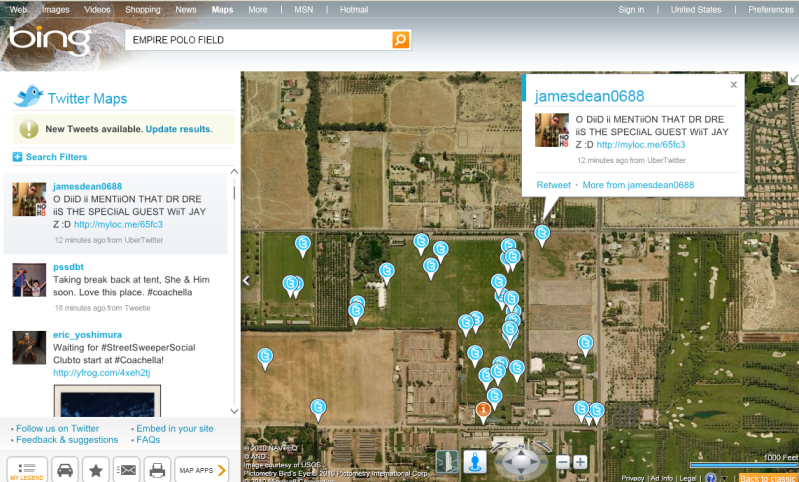Image resolution: width=799 pixels, height=482 pixels.
Task: Click the tweet list scroll up arrow
Action: click(x=234, y=172)
